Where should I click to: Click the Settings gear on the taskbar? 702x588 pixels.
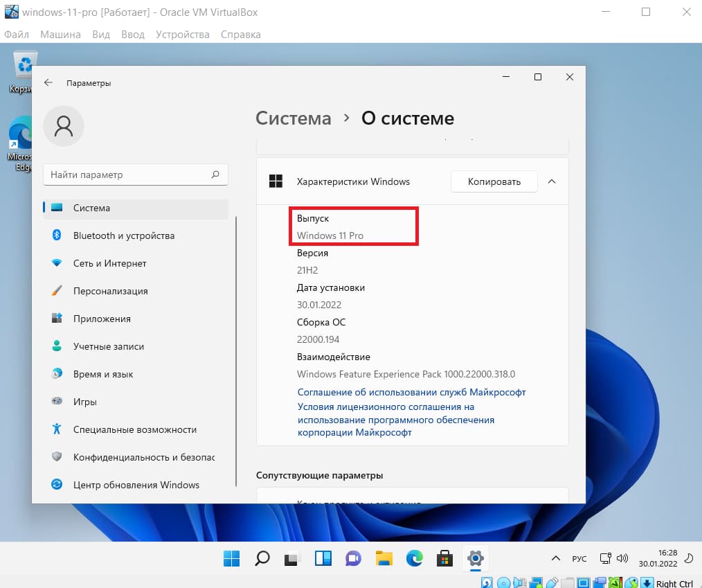coord(475,558)
